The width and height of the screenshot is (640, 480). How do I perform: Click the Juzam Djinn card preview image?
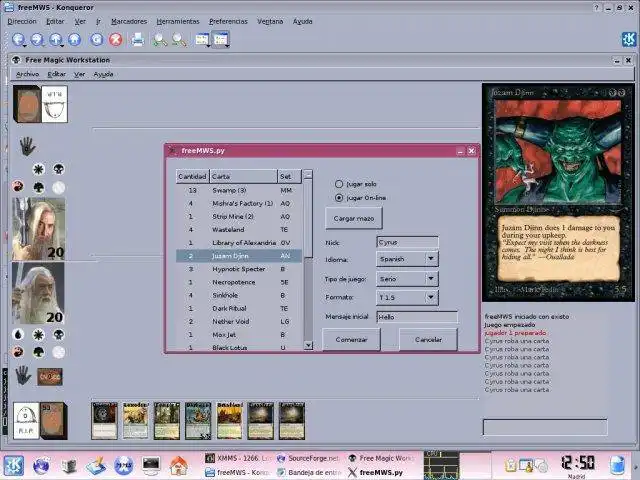pos(558,193)
